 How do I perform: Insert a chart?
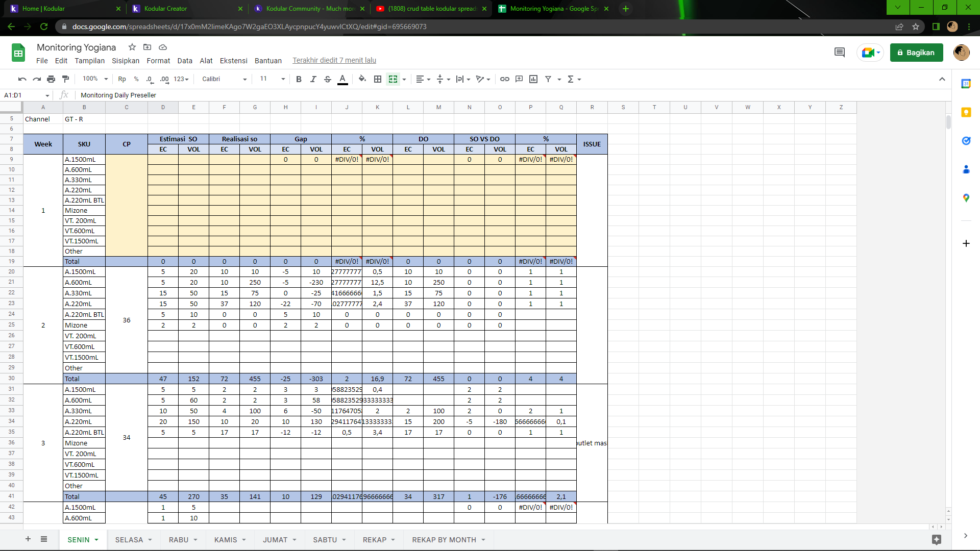[x=534, y=79]
